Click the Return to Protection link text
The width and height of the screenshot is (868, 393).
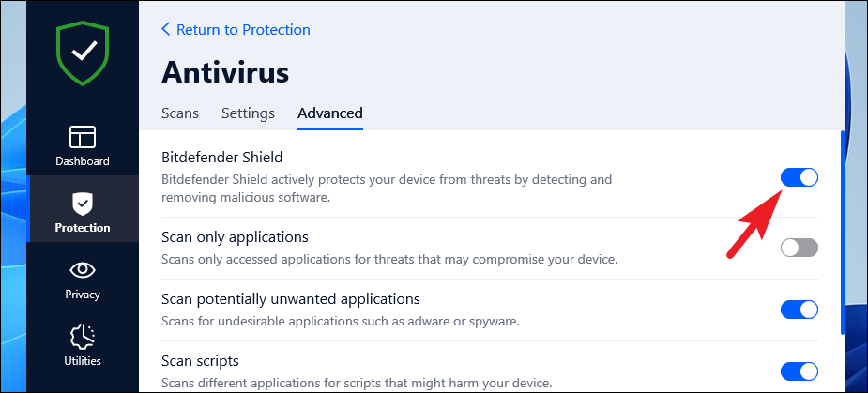point(243,29)
